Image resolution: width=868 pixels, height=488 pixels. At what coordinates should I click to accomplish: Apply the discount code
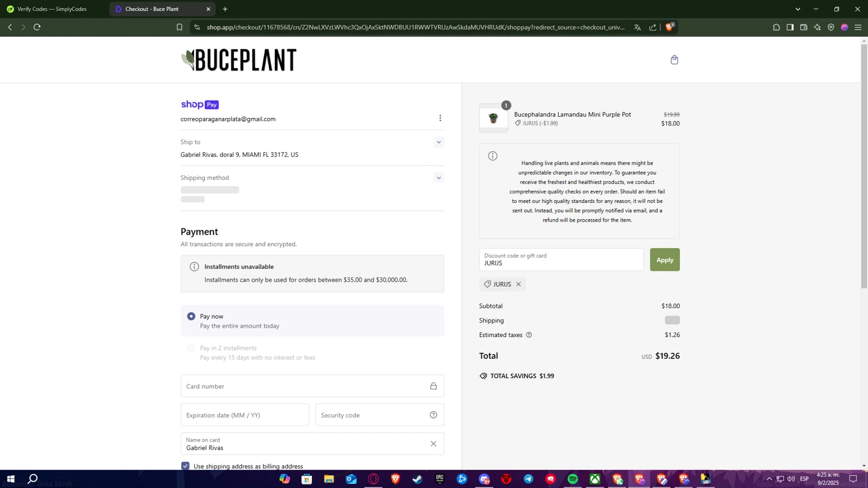point(664,260)
